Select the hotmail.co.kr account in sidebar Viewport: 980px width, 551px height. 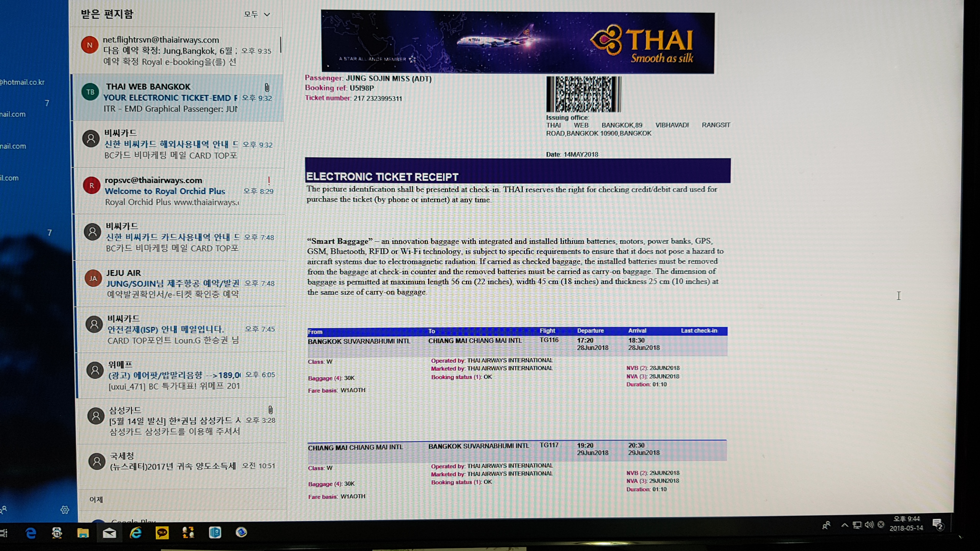coord(23,82)
